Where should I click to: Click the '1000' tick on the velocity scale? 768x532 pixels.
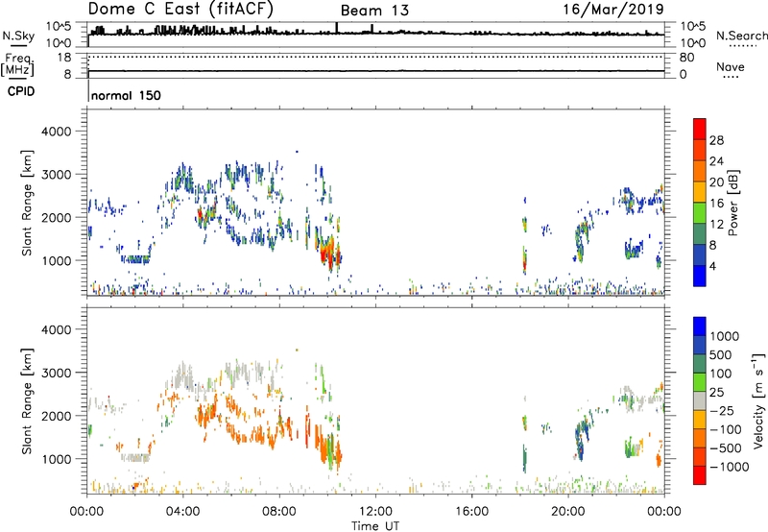click(x=725, y=336)
